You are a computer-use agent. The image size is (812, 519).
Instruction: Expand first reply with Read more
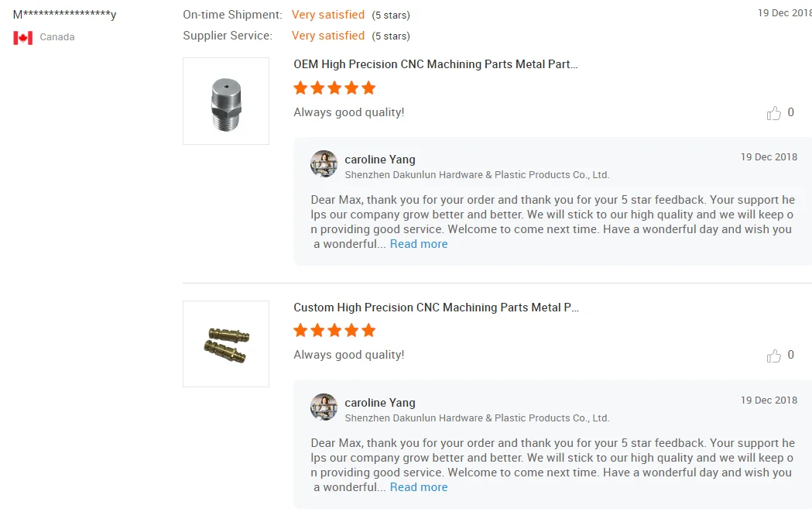click(419, 244)
